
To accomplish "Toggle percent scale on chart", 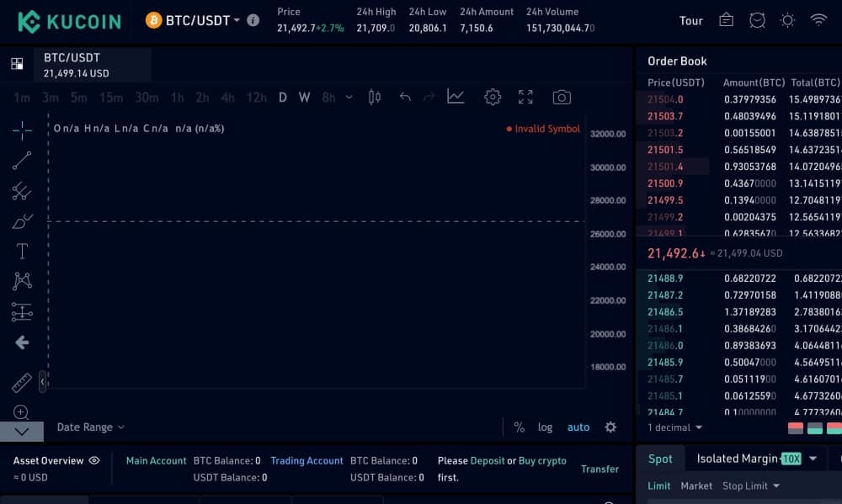I will pyautogui.click(x=519, y=427).
